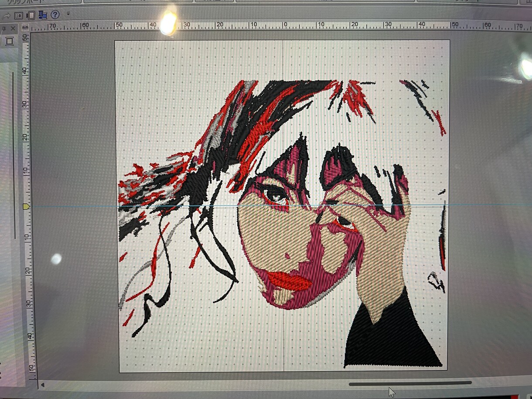Image resolution: width=532 pixels, height=399 pixels.
Task: Select the yellow guide marker on the vertical ruler
Action: [26, 206]
